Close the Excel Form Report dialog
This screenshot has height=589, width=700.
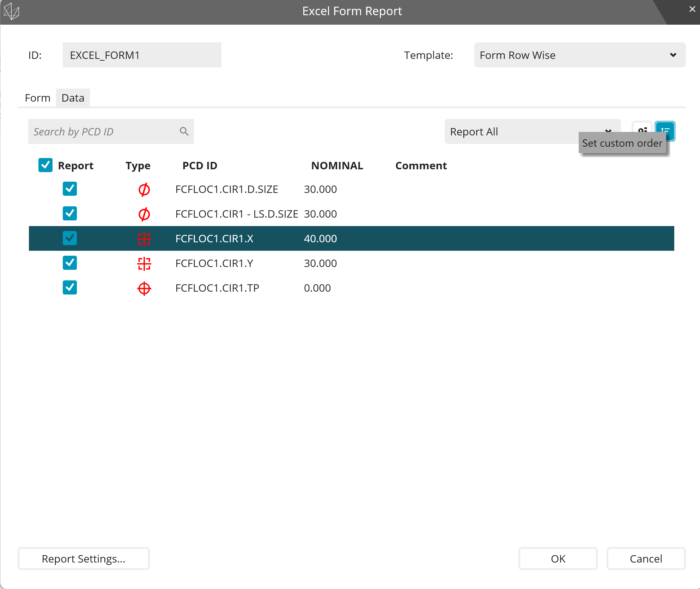[692, 10]
